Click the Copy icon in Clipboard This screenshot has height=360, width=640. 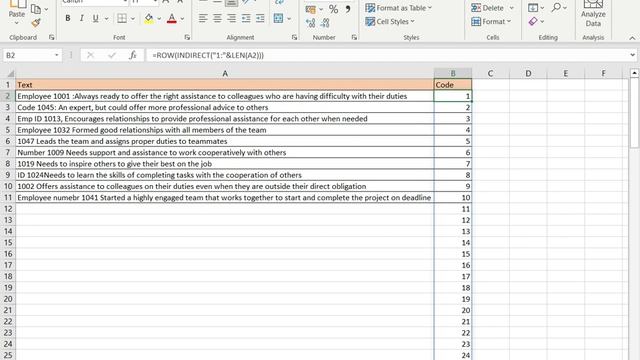click(x=36, y=9)
